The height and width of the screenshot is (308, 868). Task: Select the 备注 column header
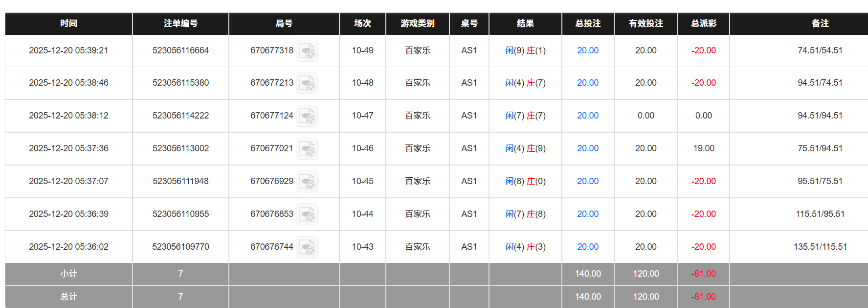(820, 24)
